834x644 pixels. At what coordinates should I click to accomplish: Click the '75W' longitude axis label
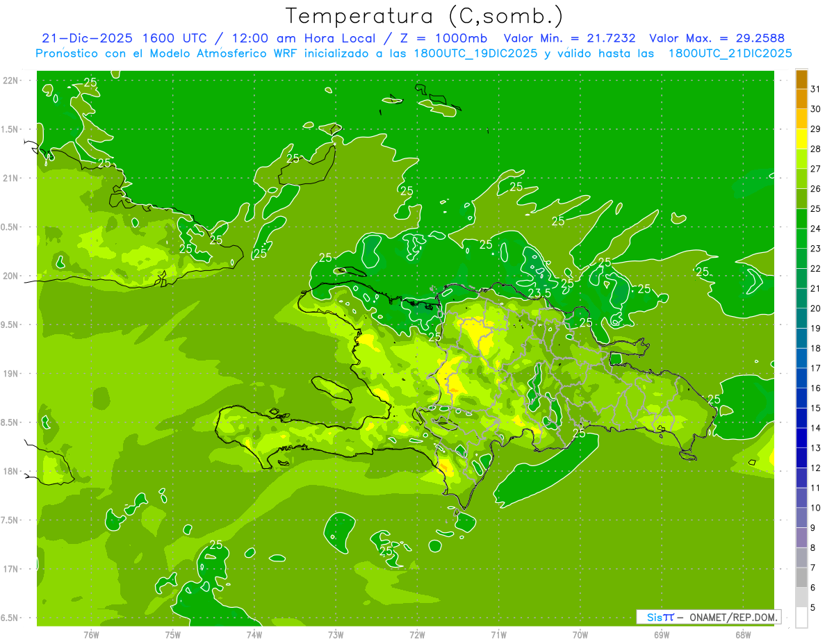point(173,634)
